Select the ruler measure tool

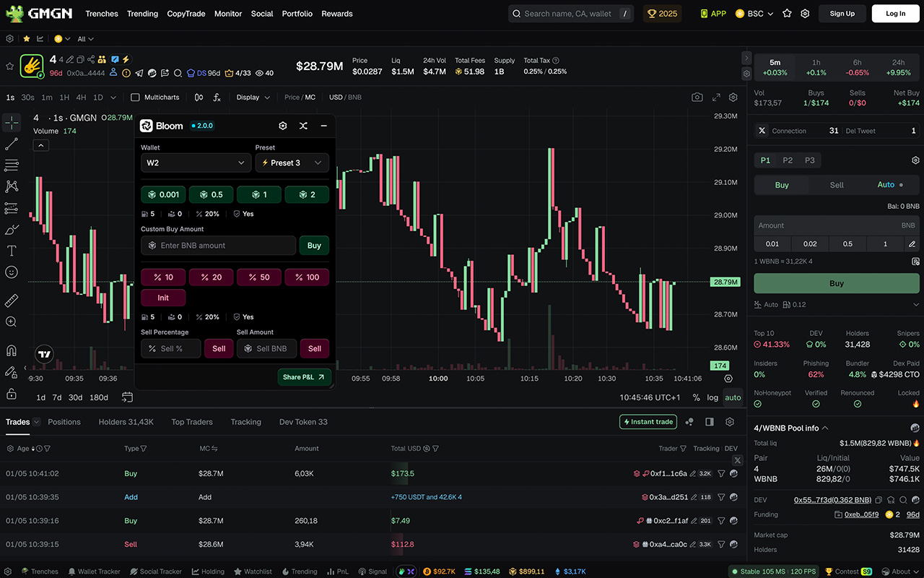[12, 301]
